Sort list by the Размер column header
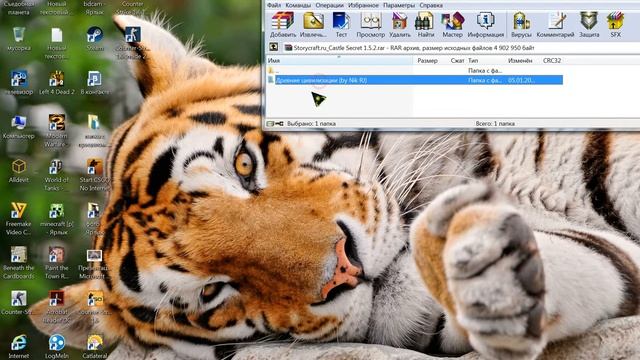 click(x=427, y=60)
